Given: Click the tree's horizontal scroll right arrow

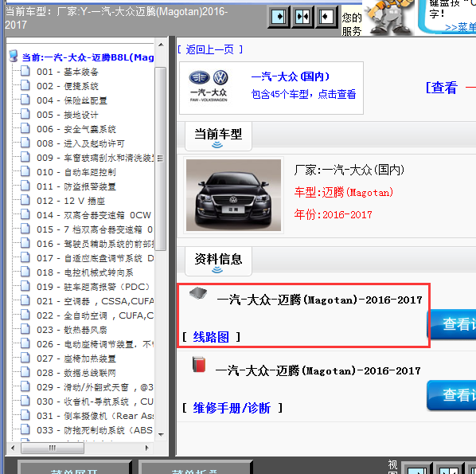Looking at the screenshot, I should tap(147, 448).
